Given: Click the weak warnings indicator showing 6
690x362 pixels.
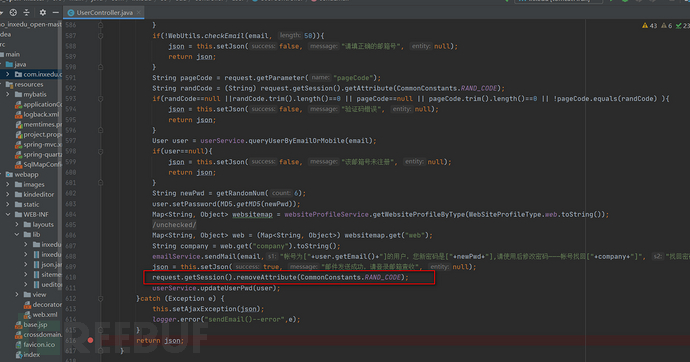Looking at the screenshot, I should [x=666, y=26].
